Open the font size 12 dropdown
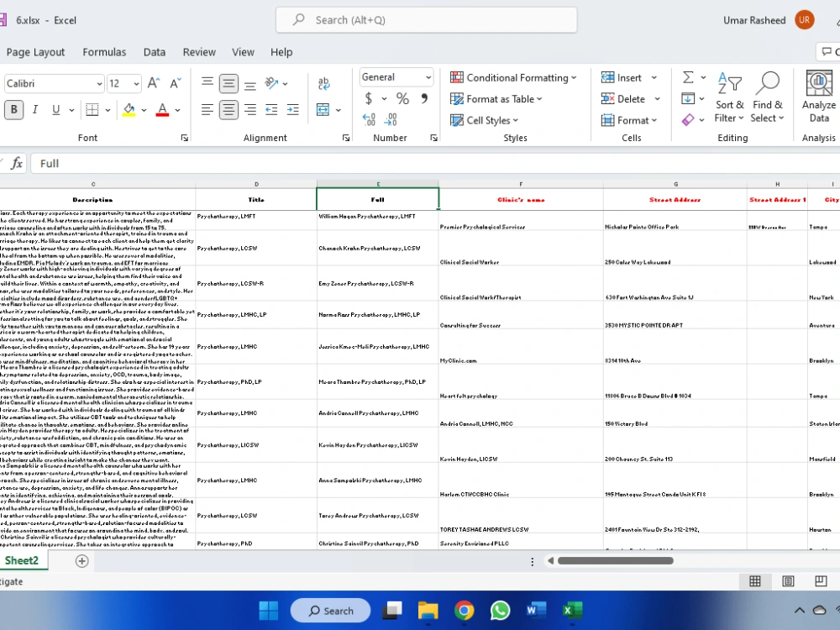 (x=136, y=84)
